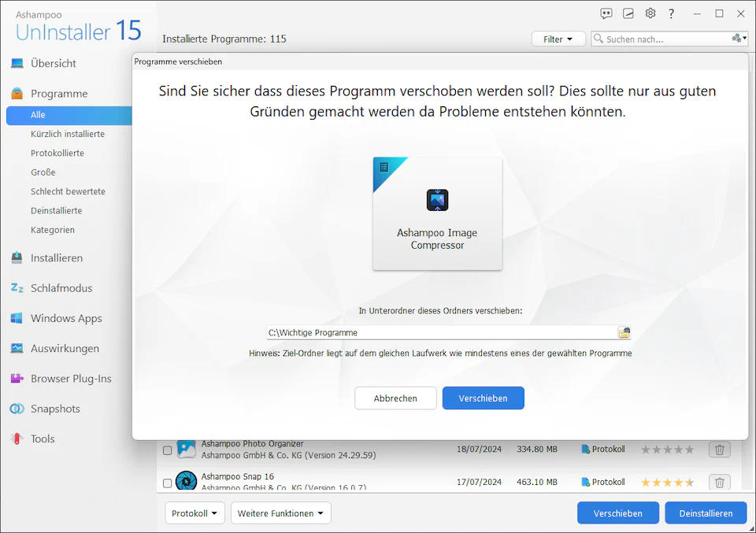Screen dimensions: 756x533
Task: Rate Ashampoo Snap 16 with stars
Action: point(667,483)
